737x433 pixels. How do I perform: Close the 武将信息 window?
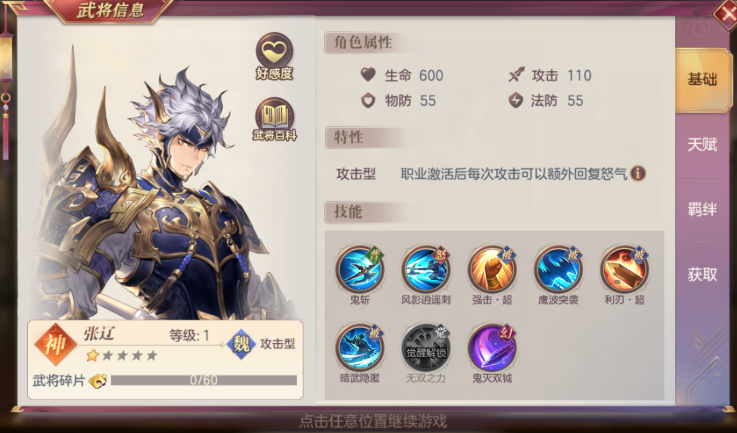[x=724, y=14]
